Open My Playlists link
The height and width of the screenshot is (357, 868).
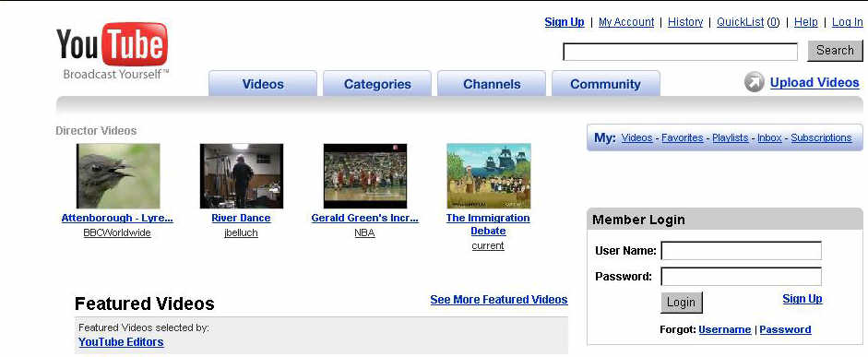point(731,137)
